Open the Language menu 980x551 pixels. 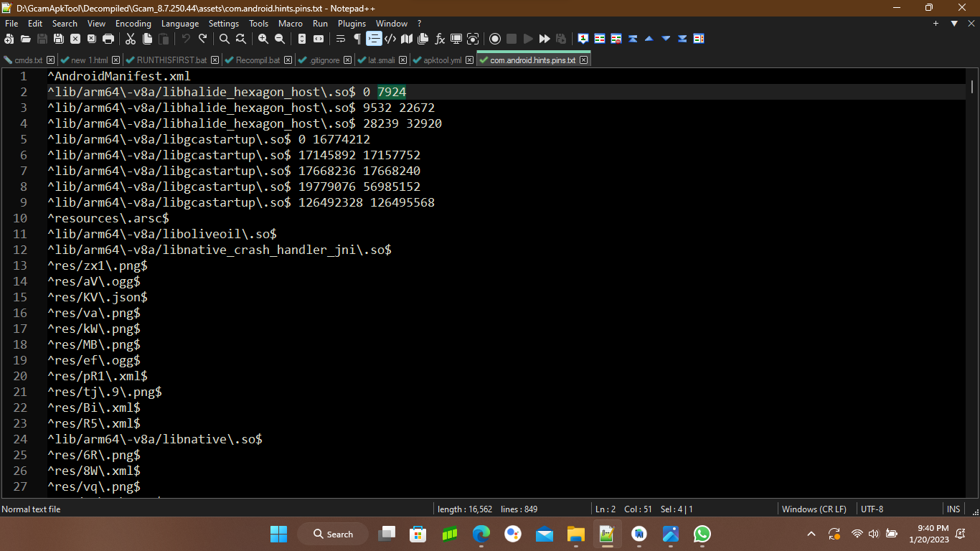(180, 24)
